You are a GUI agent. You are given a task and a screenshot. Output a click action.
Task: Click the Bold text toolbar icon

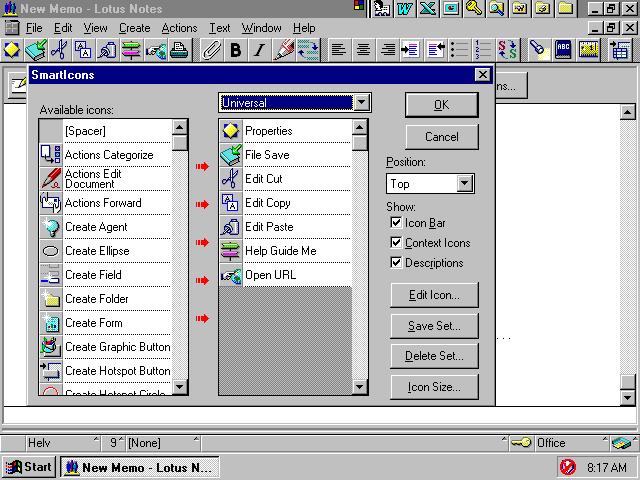coord(236,50)
